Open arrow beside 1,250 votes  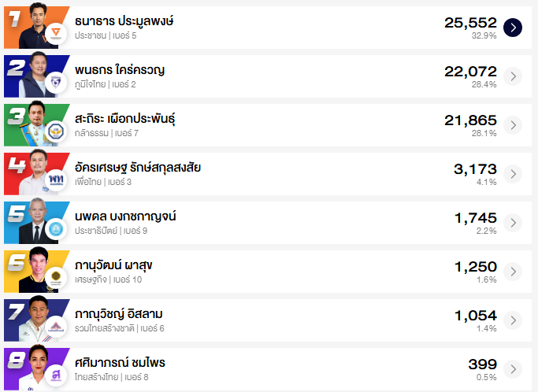point(513,272)
